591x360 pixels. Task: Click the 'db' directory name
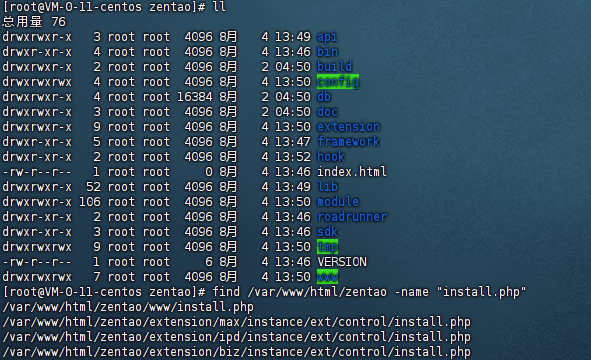[x=324, y=97]
